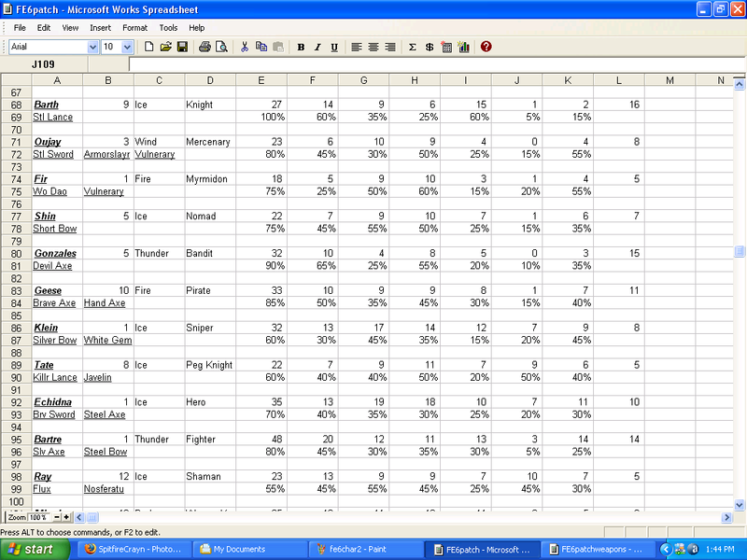
Task: Toggle Italic formatting
Action: (317, 47)
